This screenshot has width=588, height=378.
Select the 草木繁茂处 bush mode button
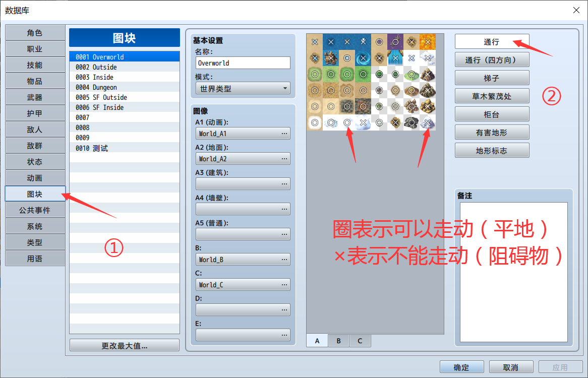pos(492,96)
